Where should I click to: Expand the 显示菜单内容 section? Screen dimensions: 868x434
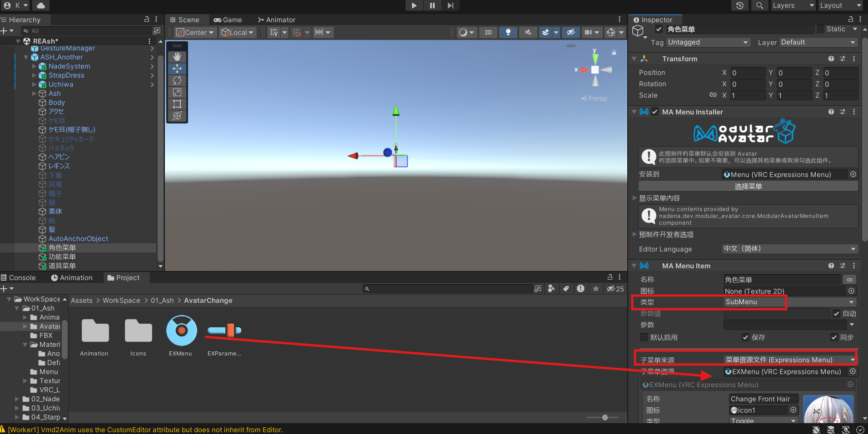click(x=635, y=198)
